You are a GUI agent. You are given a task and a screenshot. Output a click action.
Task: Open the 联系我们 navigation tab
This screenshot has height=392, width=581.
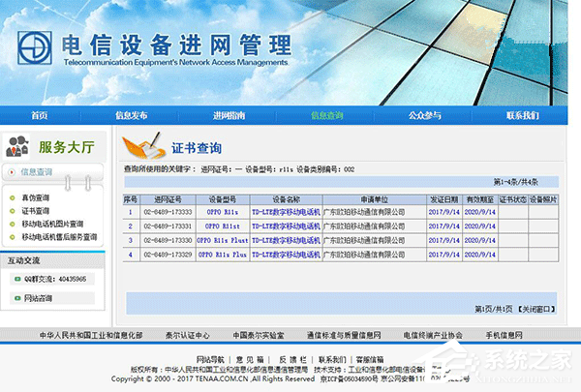(x=523, y=115)
